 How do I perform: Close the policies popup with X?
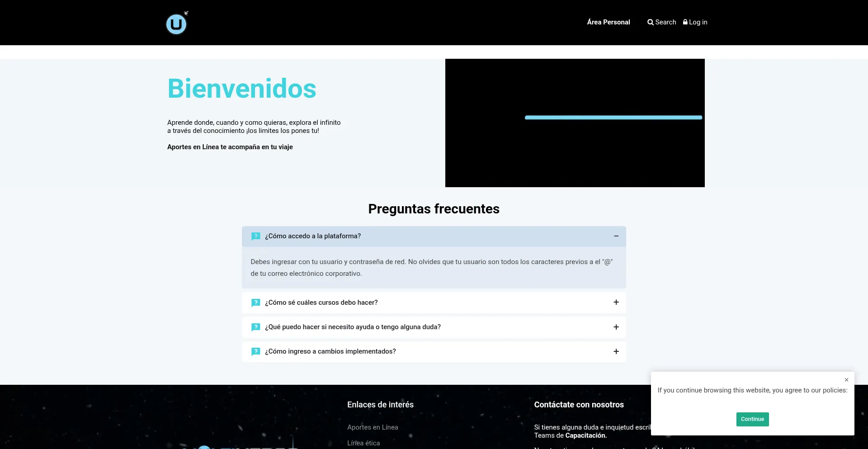click(x=846, y=380)
